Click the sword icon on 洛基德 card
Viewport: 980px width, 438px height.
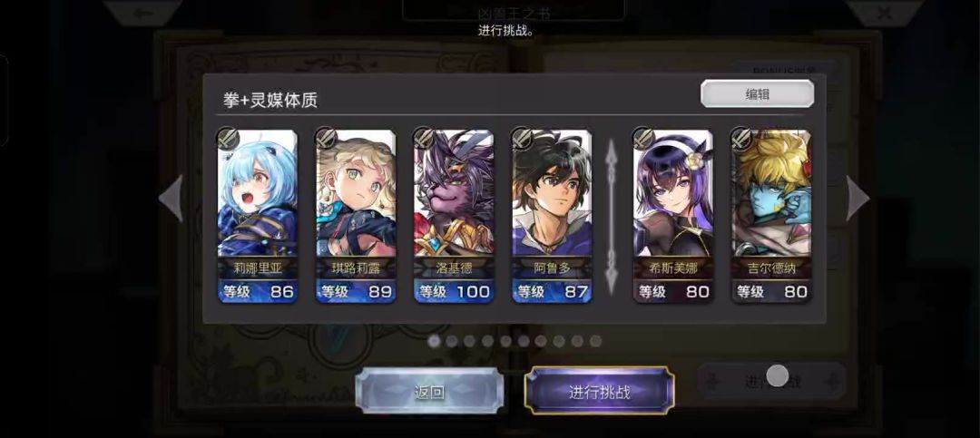[x=424, y=138]
